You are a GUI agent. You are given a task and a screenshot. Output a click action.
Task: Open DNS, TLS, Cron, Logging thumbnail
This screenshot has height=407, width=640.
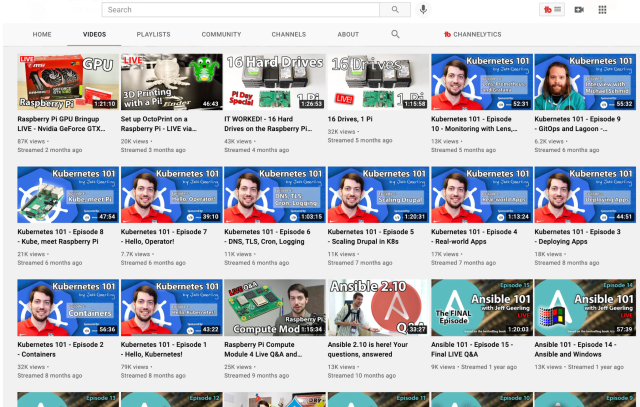pyautogui.click(x=275, y=194)
